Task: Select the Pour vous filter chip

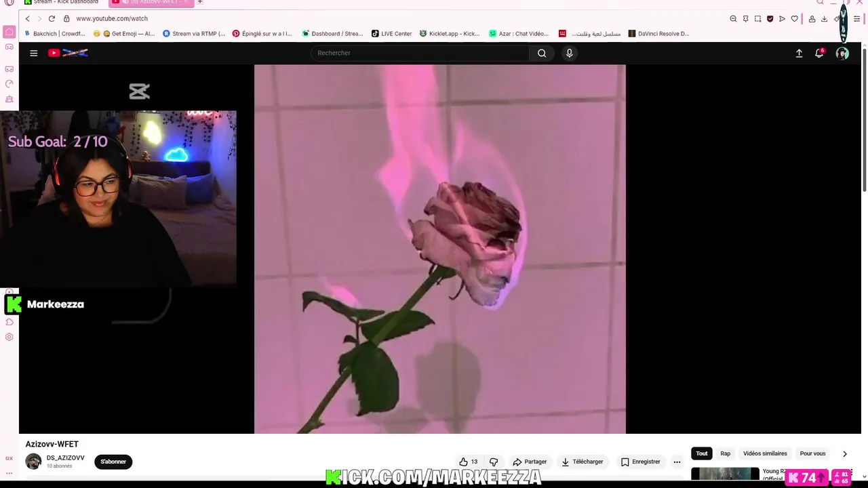Action: [812, 453]
